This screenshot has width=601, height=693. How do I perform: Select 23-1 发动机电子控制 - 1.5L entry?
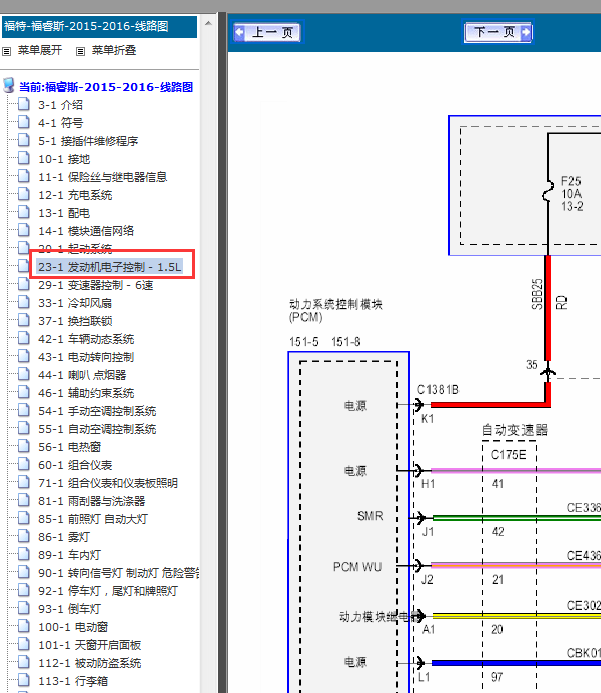tap(110, 267)
